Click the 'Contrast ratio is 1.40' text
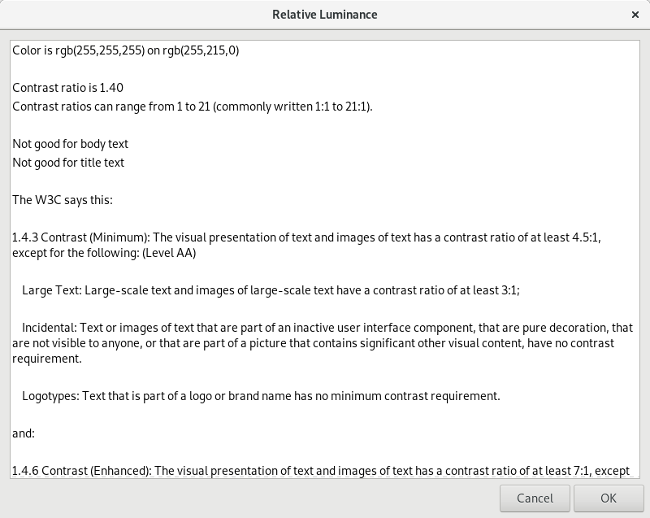This screenshot has height=518, width=650. pyautogui.click(x=68, y=87)
